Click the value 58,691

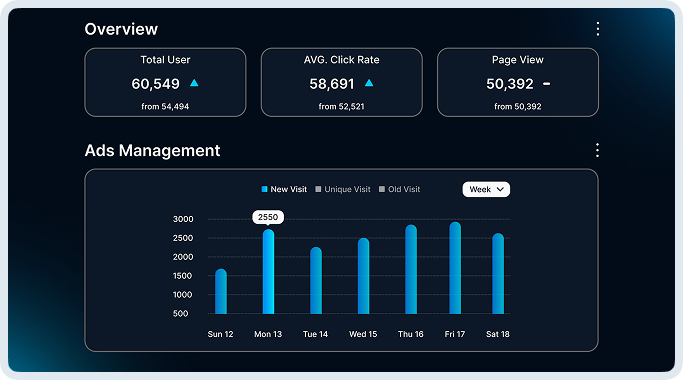(x=332, y=84)
